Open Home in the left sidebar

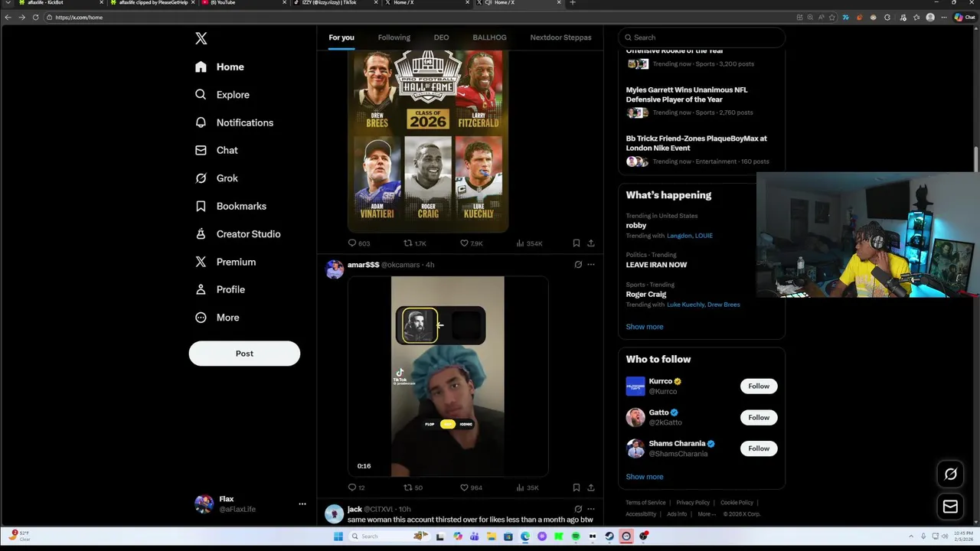220,67
